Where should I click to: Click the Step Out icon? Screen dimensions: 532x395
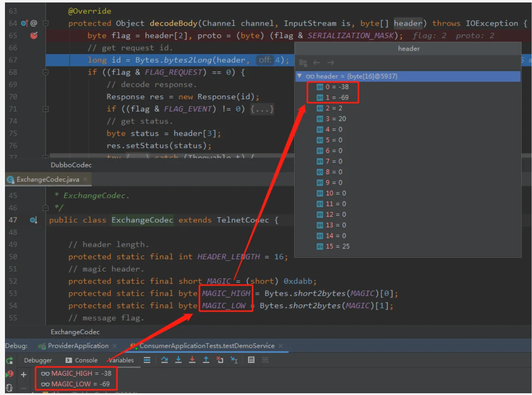click(206, 360)
